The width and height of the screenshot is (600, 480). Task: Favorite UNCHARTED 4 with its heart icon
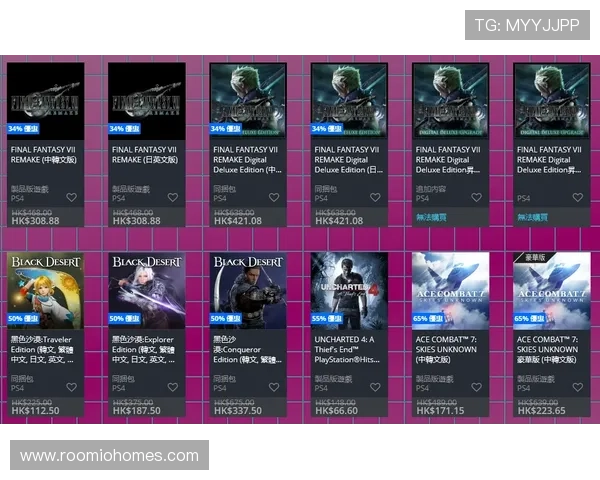tap(374, 387)
